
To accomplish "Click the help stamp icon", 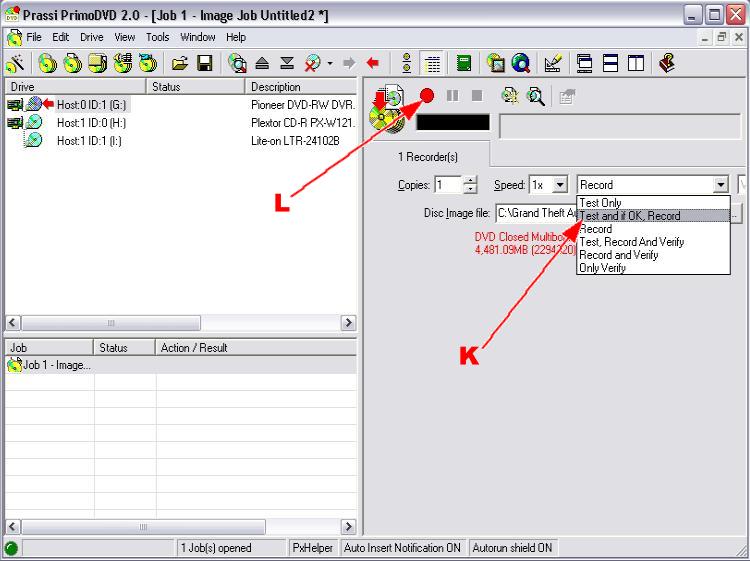I will (x=667, y=63).
